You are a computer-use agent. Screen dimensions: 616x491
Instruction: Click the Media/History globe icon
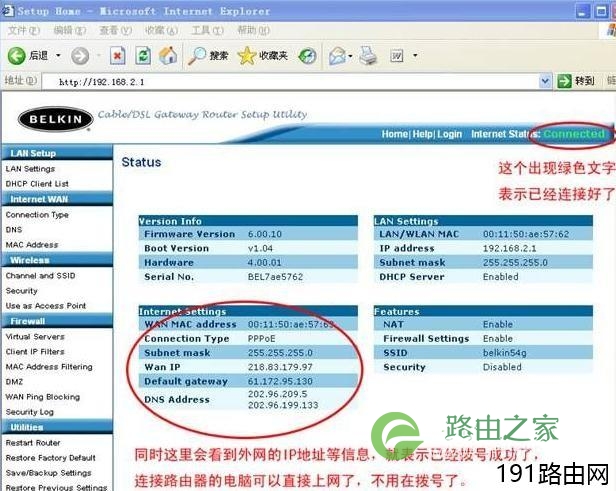click(x=307, y=56)
